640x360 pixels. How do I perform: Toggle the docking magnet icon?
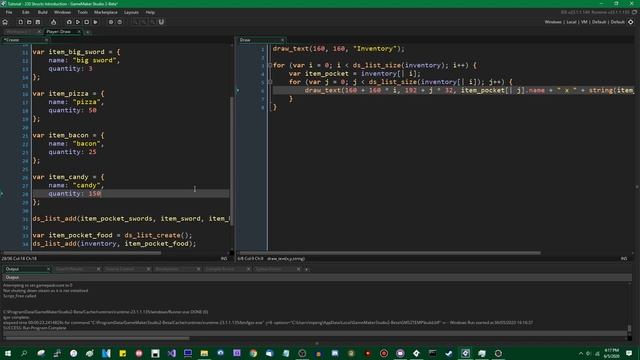coord(161,22)
